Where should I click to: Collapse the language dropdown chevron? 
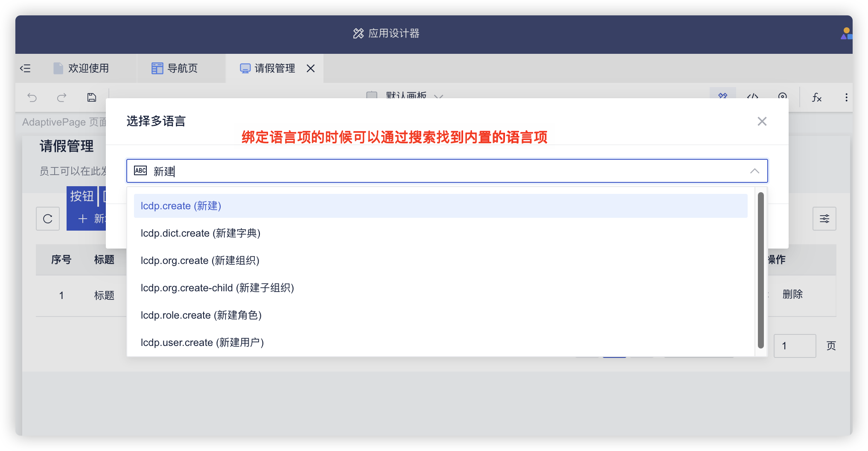tap(754, 171)
